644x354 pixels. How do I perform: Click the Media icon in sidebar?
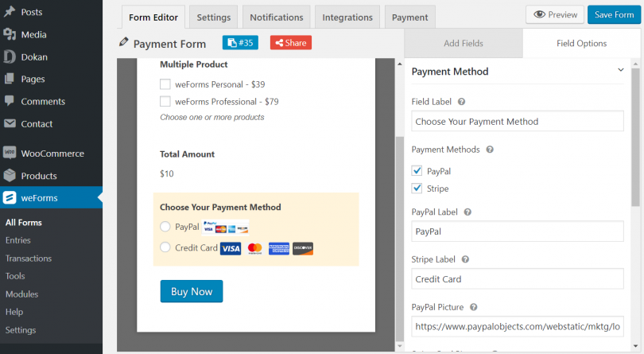10,34
